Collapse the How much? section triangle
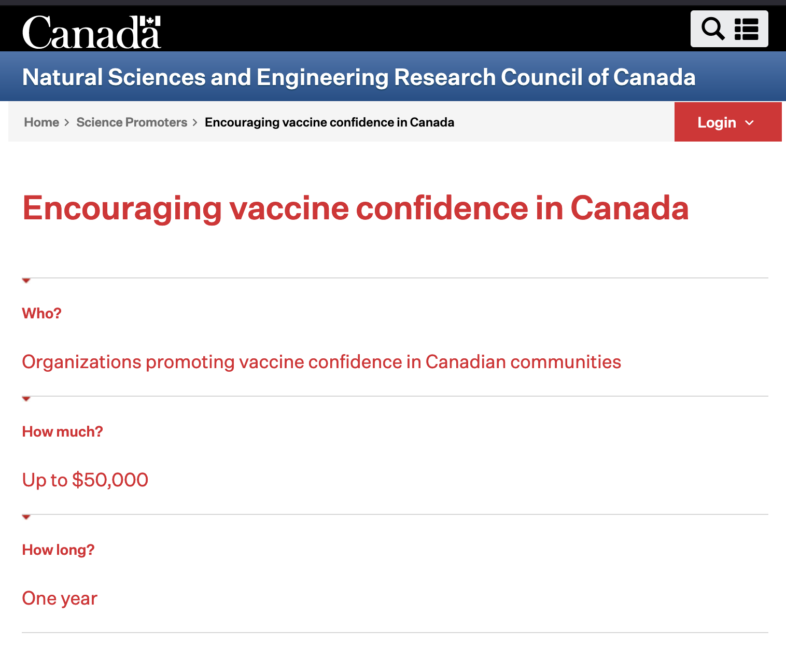 pos(26,399)
